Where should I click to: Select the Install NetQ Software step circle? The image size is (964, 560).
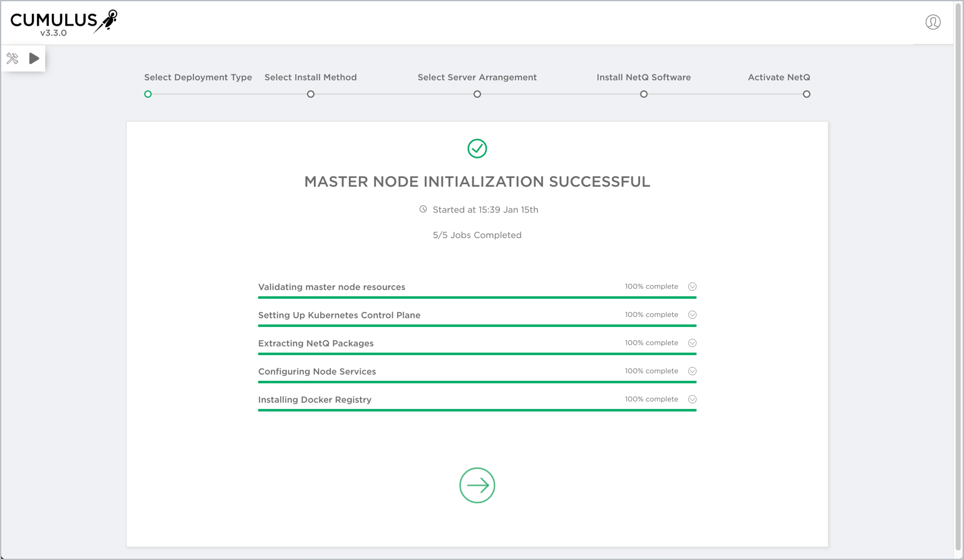[643, 94]
